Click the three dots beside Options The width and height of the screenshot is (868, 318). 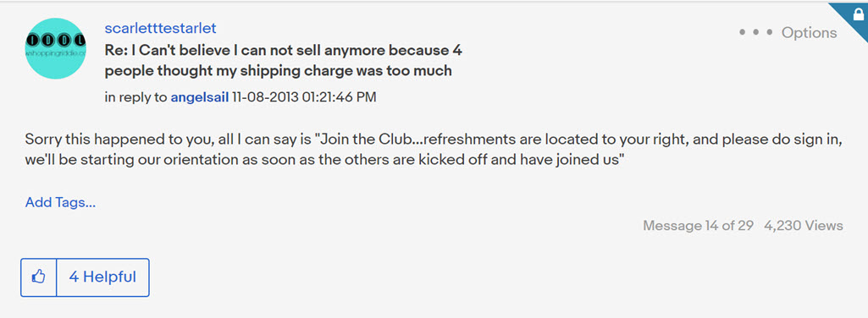coord(755,33)
